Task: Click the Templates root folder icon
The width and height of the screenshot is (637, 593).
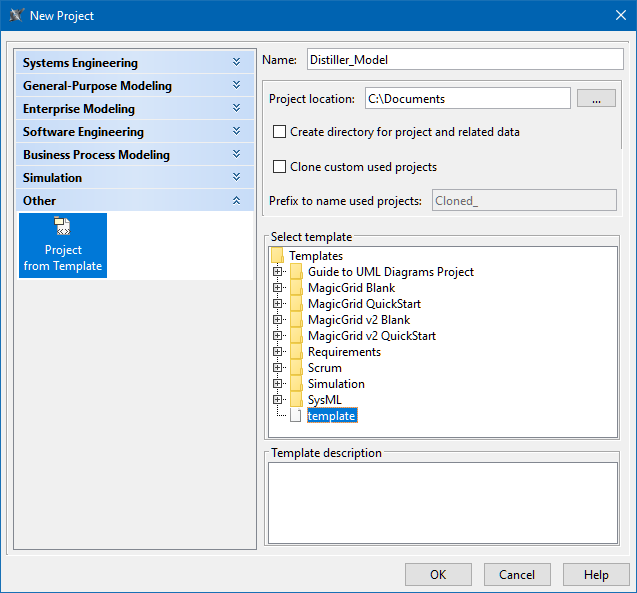Action: (x=277, y=256)
